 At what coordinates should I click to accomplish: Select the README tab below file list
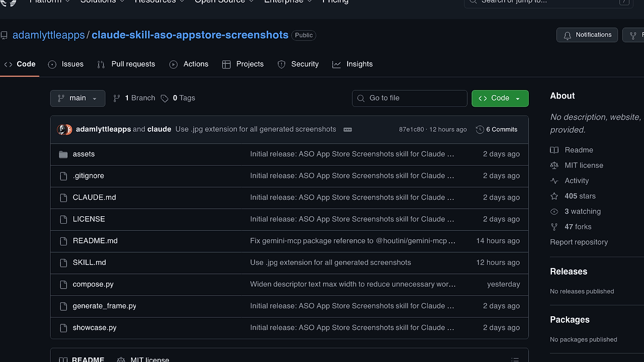click(x=82, y=359)
